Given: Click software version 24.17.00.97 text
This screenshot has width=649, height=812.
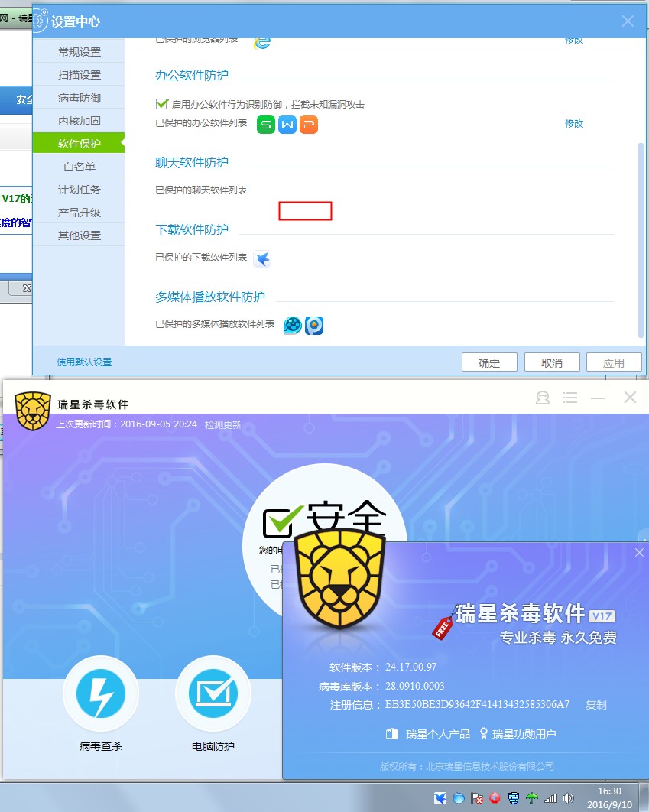Looking at the screenshot, I should [x=411, y=667].
